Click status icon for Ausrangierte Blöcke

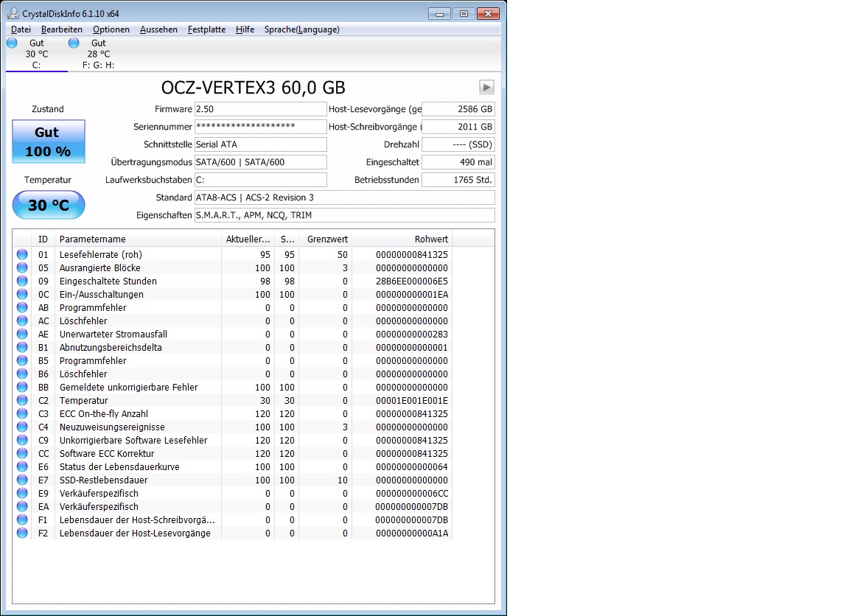pyautogui.click(x=22, y=267)
